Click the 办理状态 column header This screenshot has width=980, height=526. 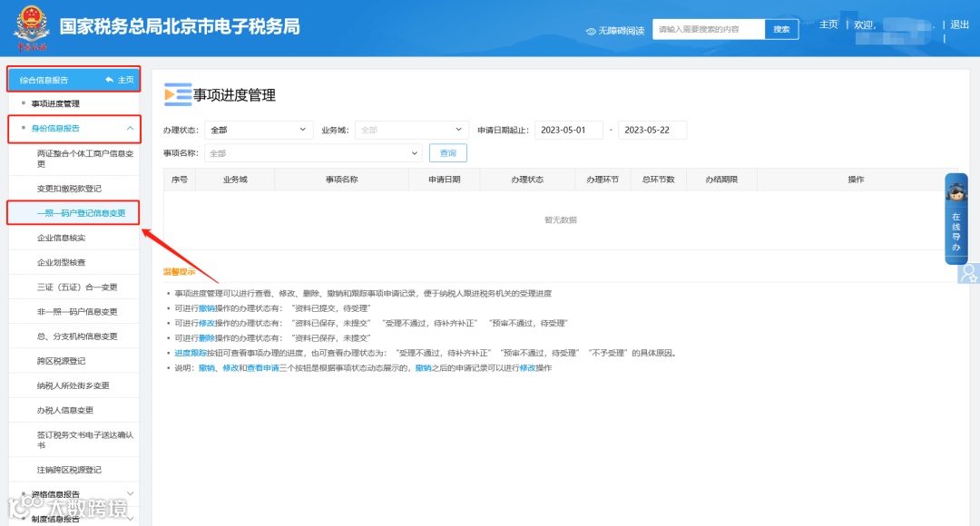coord(527,180)
